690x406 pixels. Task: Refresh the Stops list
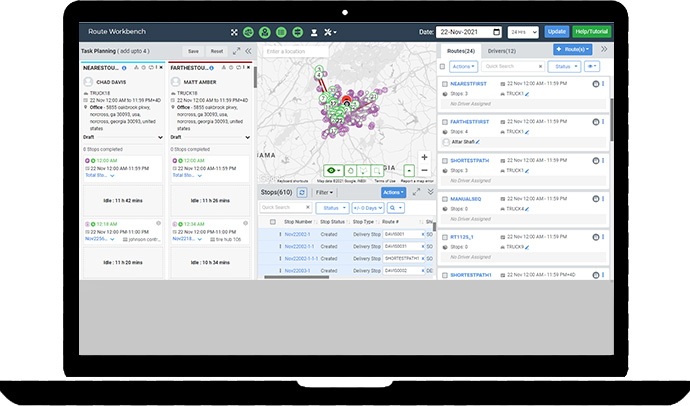pos(302,192)
